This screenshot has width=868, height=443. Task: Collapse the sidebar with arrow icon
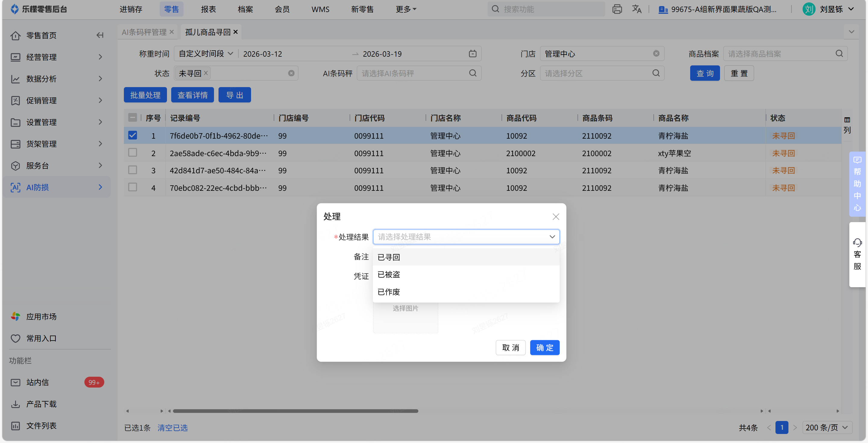[x=100, y=35]
